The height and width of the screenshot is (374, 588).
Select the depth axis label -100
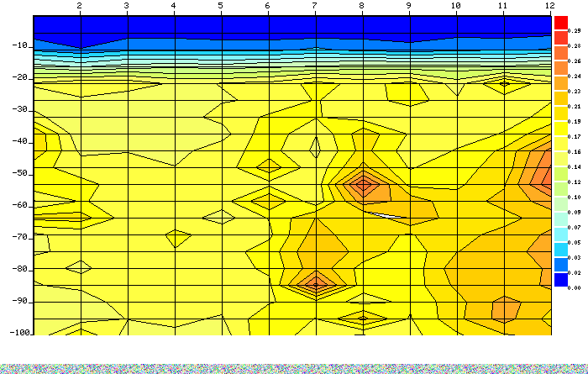click(x=19, y=332)
